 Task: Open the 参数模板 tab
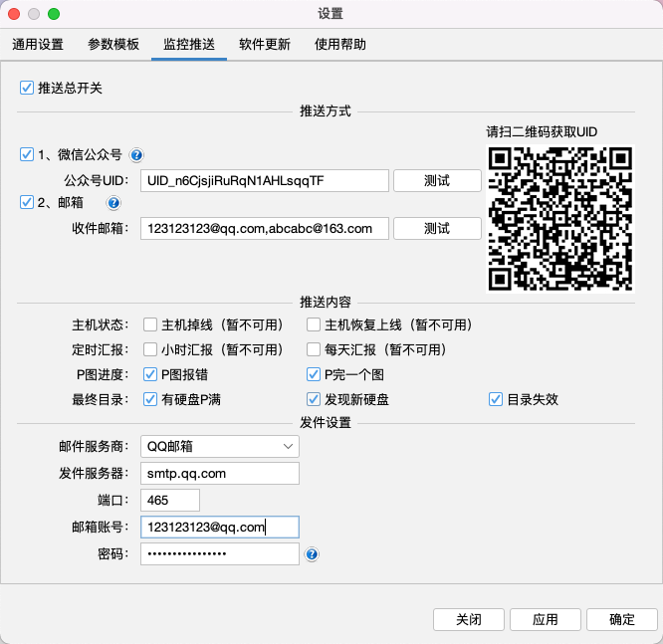113,45
